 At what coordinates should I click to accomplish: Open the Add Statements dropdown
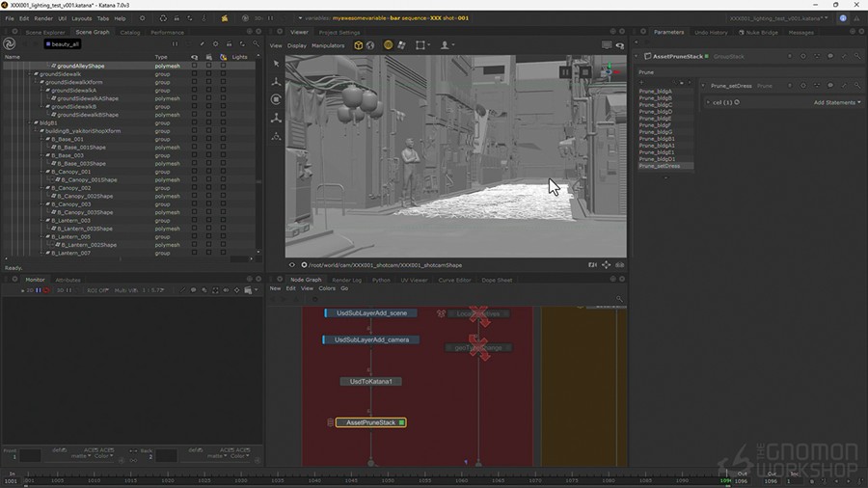click(836, 102)
